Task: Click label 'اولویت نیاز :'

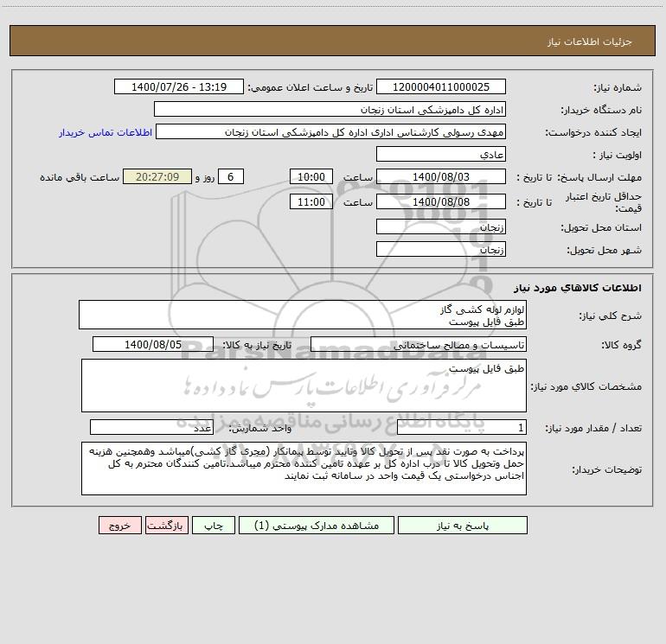Action: 618,155
